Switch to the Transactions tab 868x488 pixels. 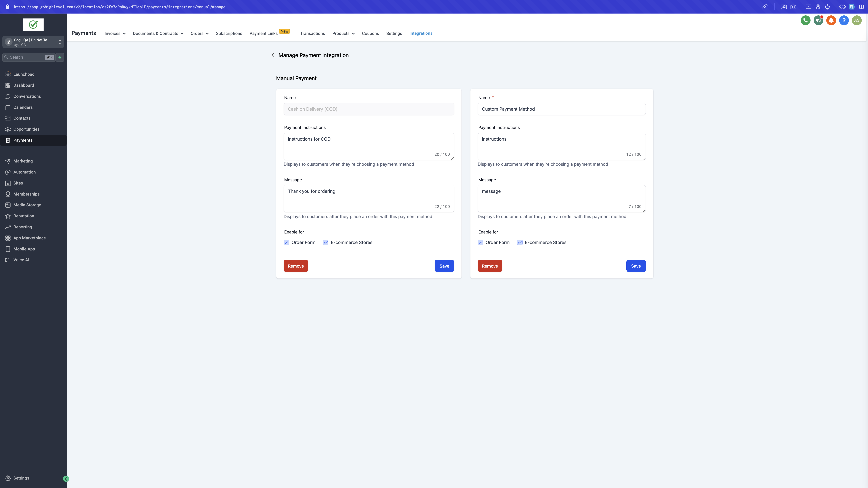[312, 33]
